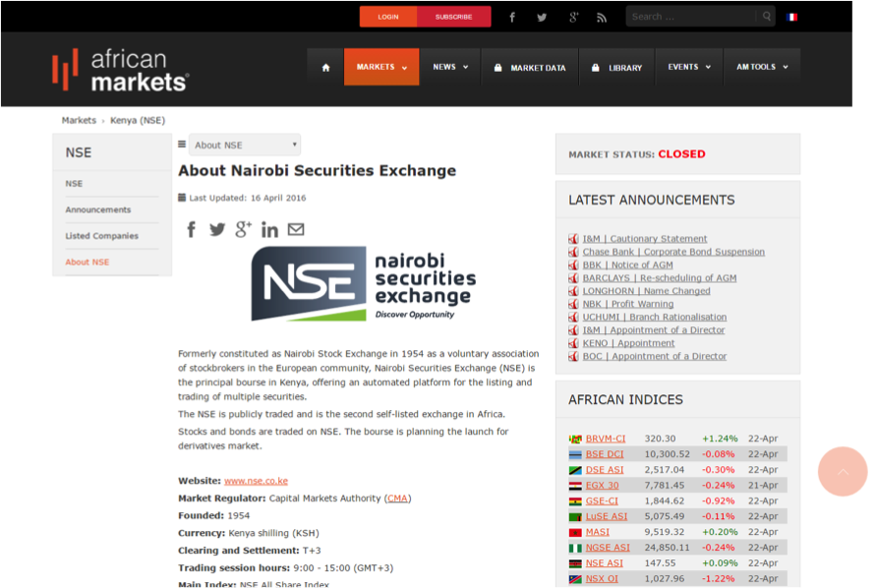The height and width of the screenshot is (588, 875).
Task: Select About NSE in the sidebar
Action: tap(87, 263)
